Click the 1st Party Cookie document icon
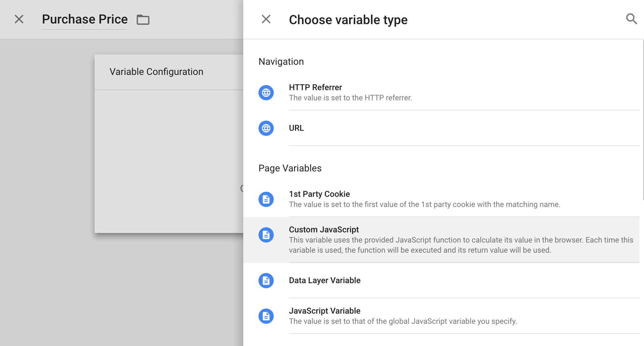The width and height of the screenshot is (644, 346). click(x=266, y=199)
